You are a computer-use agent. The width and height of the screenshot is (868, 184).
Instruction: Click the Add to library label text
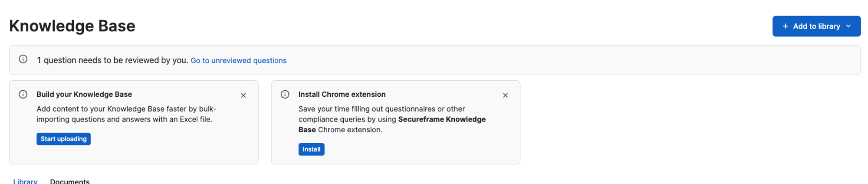click(x=816, y=26)
